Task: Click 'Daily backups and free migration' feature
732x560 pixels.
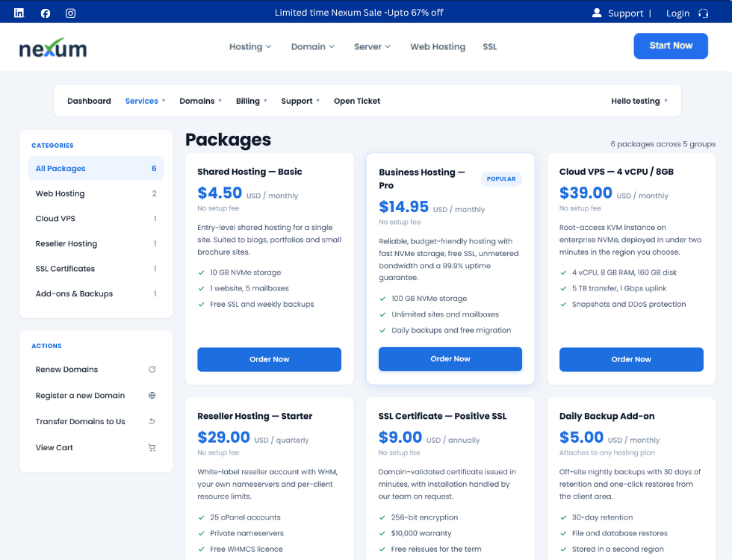Action: pyautogui.click(x=451, y=330)
